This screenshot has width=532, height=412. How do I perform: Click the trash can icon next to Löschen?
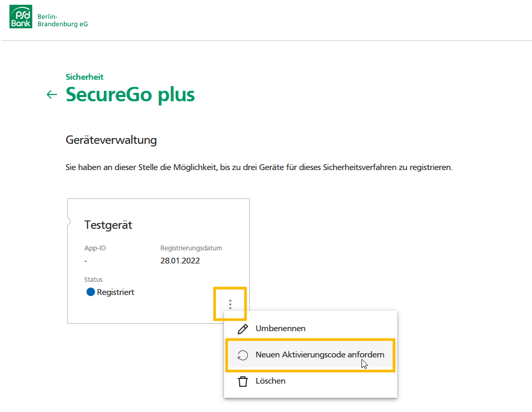click(x=242, y=381)
